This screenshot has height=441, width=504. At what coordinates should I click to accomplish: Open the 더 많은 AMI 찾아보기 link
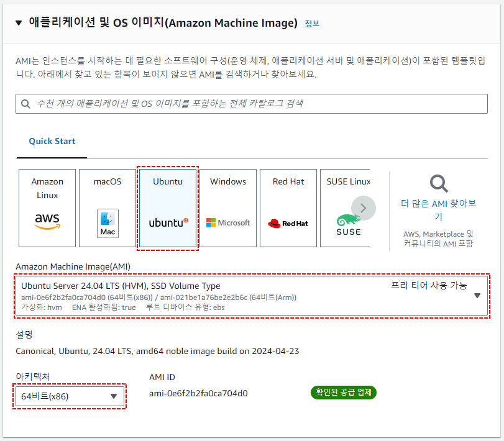[x=438, y=210]
